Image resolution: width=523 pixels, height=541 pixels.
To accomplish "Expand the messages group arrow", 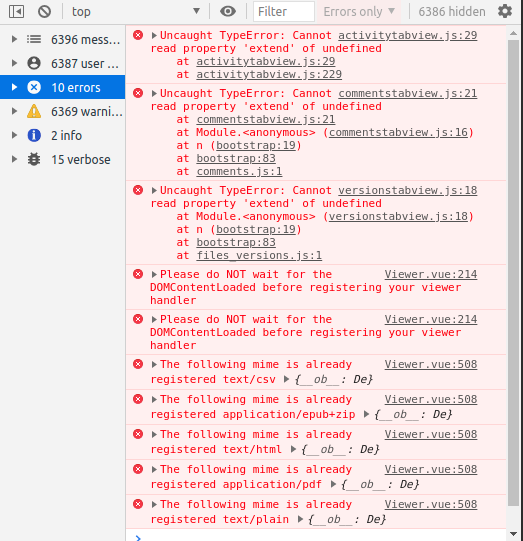I will click(14, 39).
